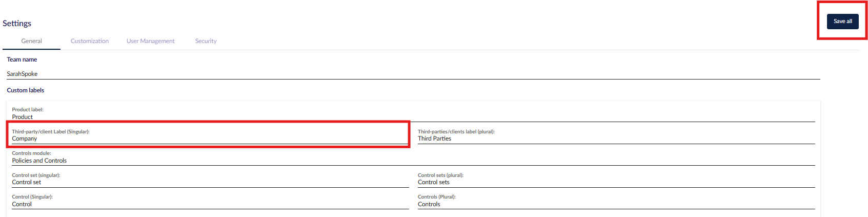Focus the Product label input containing Product
The width and height of the screenshot is (868, 217).
(x=413, y=117)
